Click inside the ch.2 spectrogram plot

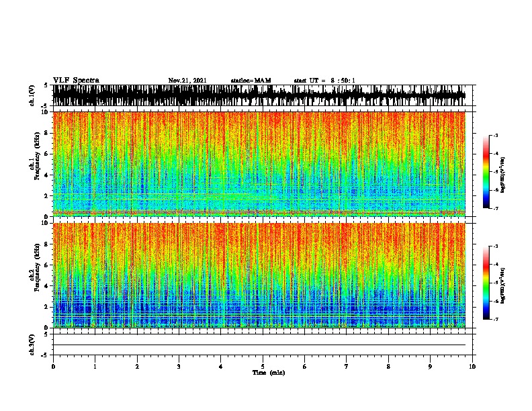(259, 275)
